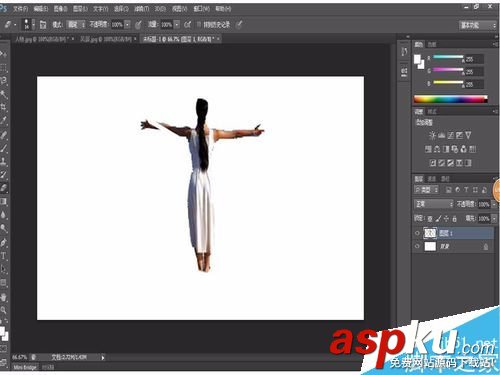
Task: Select the Layer 1 thumbnail
Action: 430,233
